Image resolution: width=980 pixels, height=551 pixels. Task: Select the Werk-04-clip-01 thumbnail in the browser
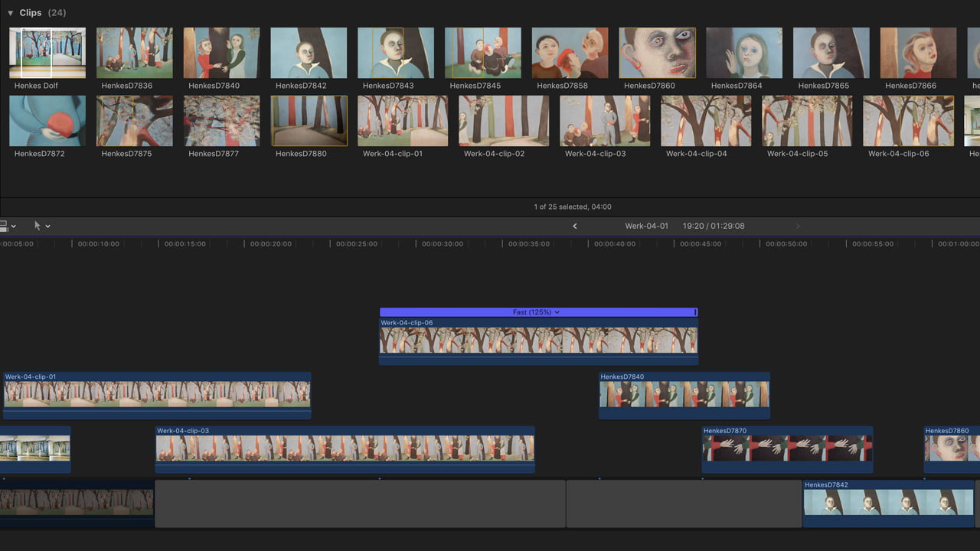pyautogui.click(x=403, y=121)
